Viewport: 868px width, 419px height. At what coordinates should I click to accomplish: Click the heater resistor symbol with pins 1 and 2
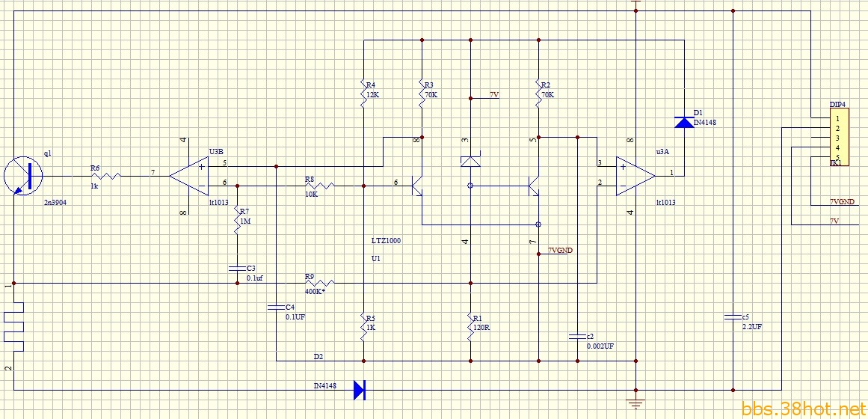(x=14, y=326)
